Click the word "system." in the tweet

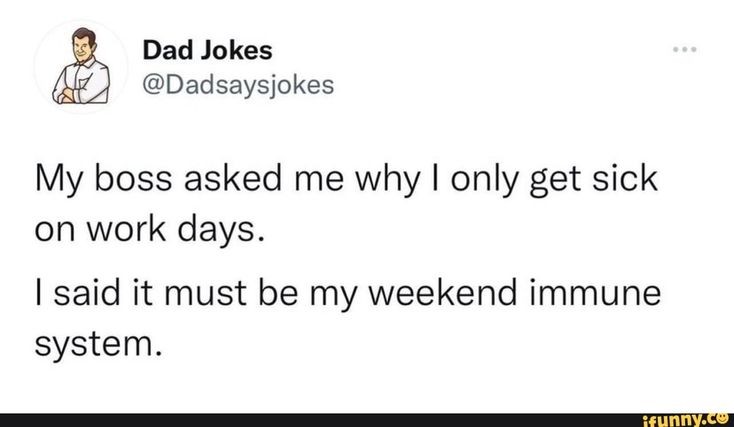98,346
